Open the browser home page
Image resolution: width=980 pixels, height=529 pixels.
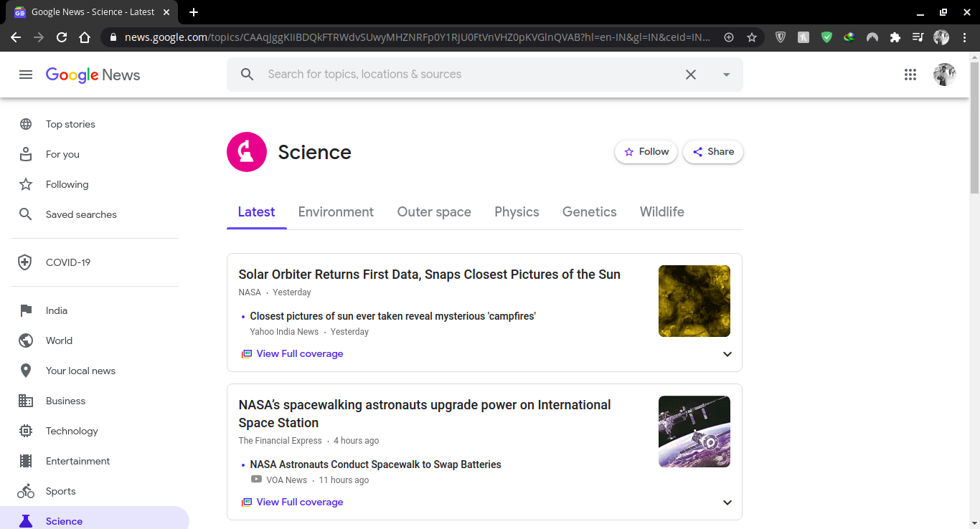pyautogui.click(x=85, y=37)
